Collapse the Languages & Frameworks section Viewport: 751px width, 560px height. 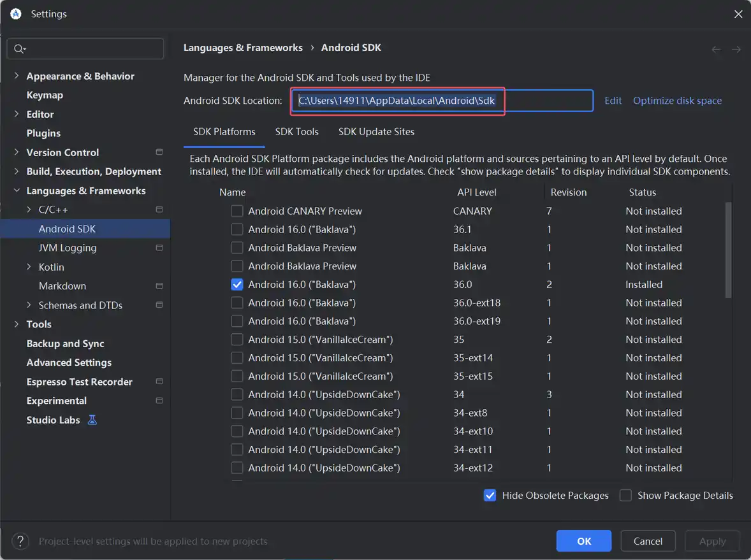(x=17, y=190)
